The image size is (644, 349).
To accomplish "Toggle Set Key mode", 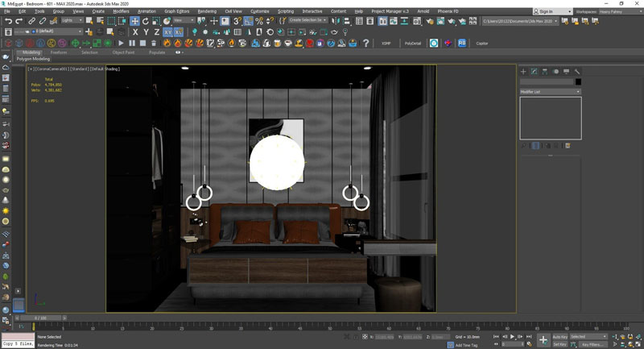I will pos(559,344).
